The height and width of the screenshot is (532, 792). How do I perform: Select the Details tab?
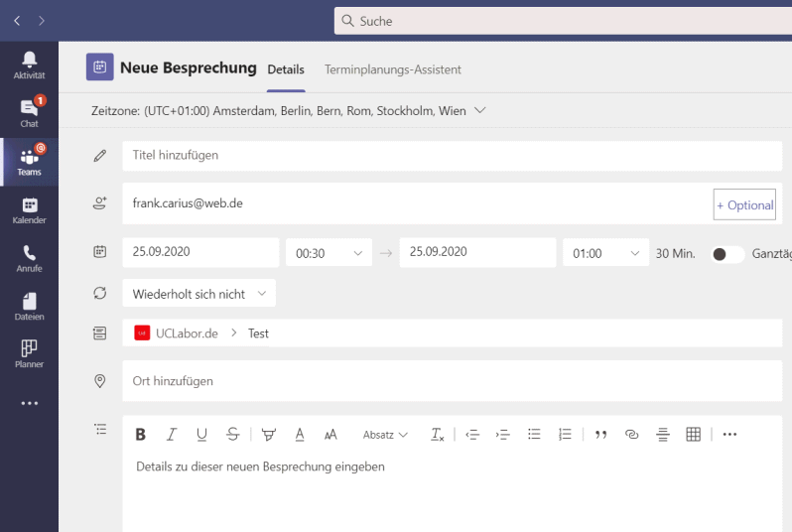pos(286,69)
